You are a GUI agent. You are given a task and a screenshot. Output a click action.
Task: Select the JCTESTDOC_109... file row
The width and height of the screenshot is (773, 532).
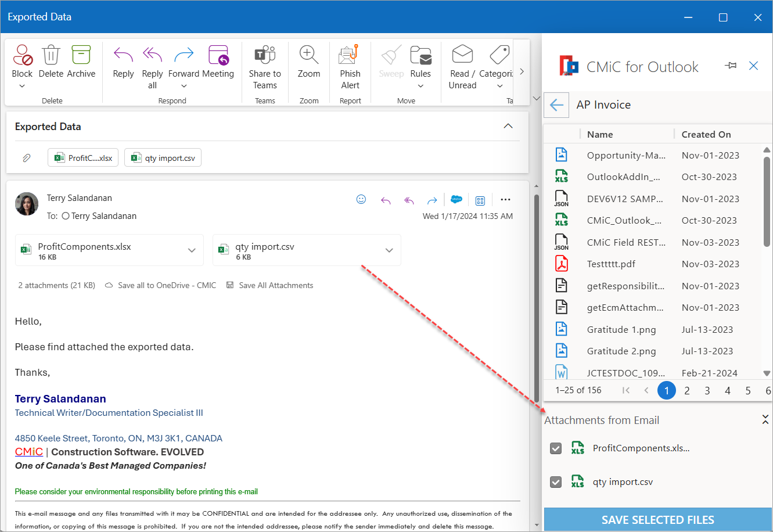coord(652,372)
